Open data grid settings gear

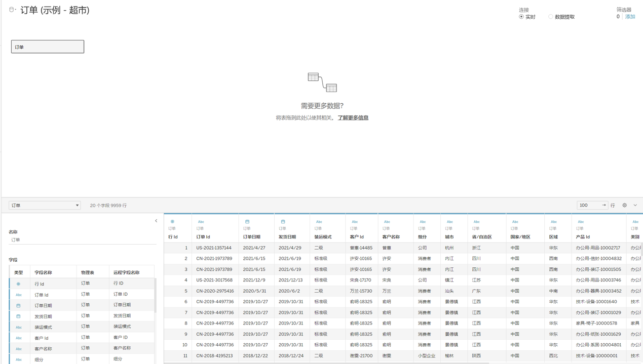pyautogui.click(x=624, y=206)
